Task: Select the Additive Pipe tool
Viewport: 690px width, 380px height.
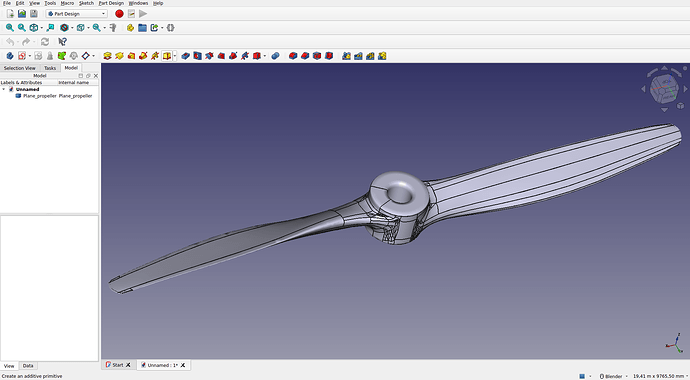Action: tap(143, 56)
